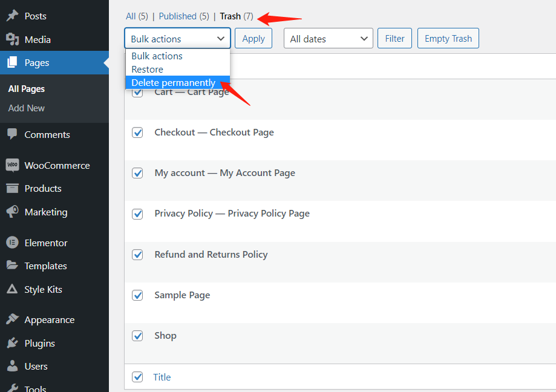This screenshot has width=556, height=392.
Task: Click the Apply button
Action: [253, 38]
